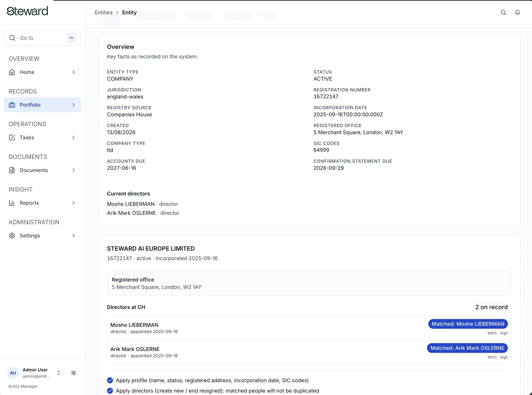
Task: Click the Go to search magnifier icon
Action: pos(12,38)
